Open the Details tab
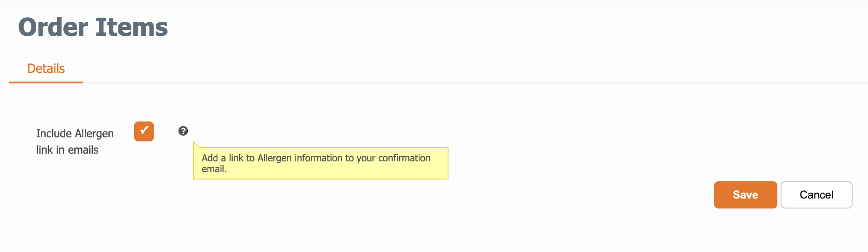This screenshot has width=868, height=252. (x=46, y=68)
